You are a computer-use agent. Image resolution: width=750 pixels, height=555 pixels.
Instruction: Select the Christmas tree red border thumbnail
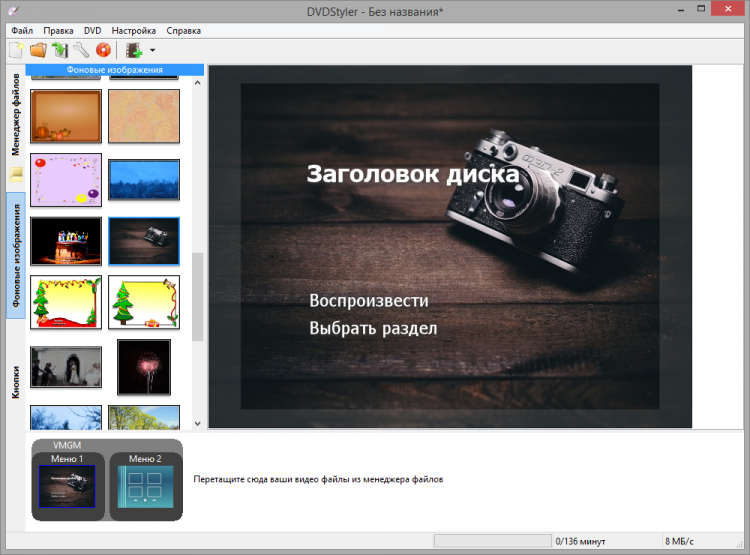66,302
